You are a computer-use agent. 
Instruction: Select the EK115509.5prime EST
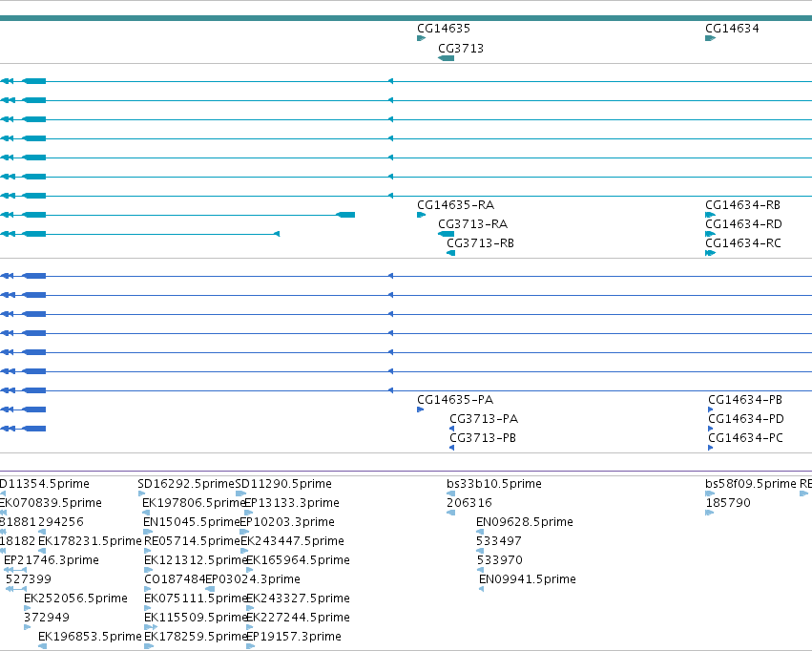tap(151, 627)
